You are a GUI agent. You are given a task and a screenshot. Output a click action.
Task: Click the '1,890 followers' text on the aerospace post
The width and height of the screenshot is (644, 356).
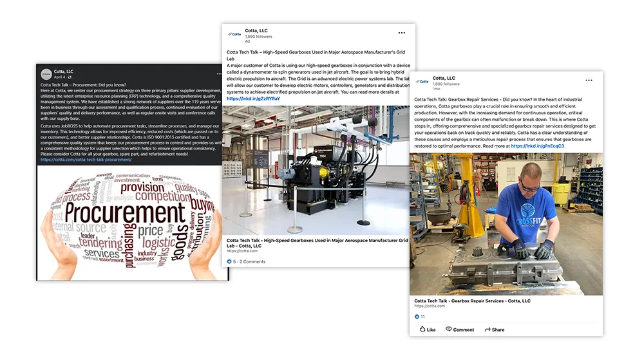coord(258,37)
